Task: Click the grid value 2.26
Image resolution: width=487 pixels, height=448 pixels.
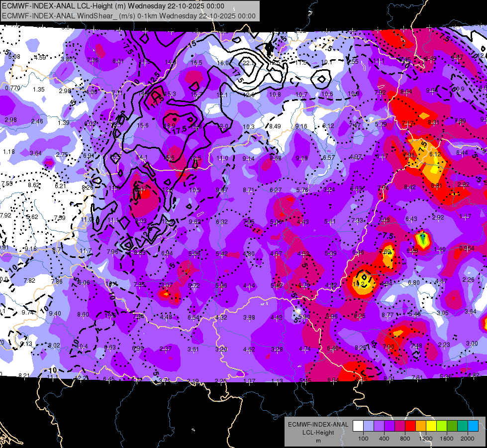Action: point(469,280)
